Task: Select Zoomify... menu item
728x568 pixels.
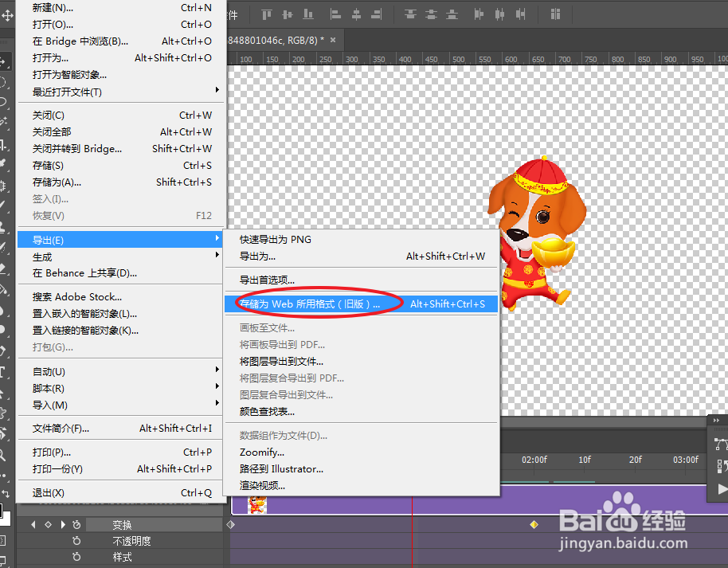Action: [x=362, y=452]
